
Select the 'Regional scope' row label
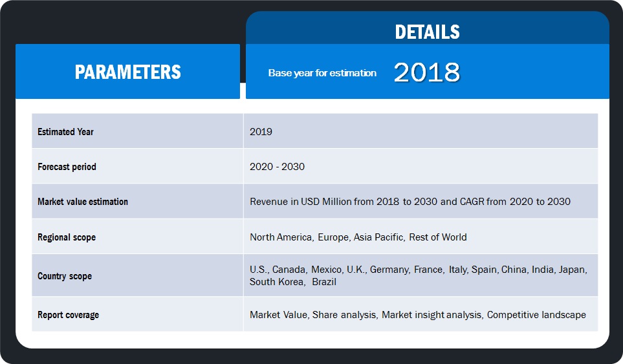[x=67, y=237]
